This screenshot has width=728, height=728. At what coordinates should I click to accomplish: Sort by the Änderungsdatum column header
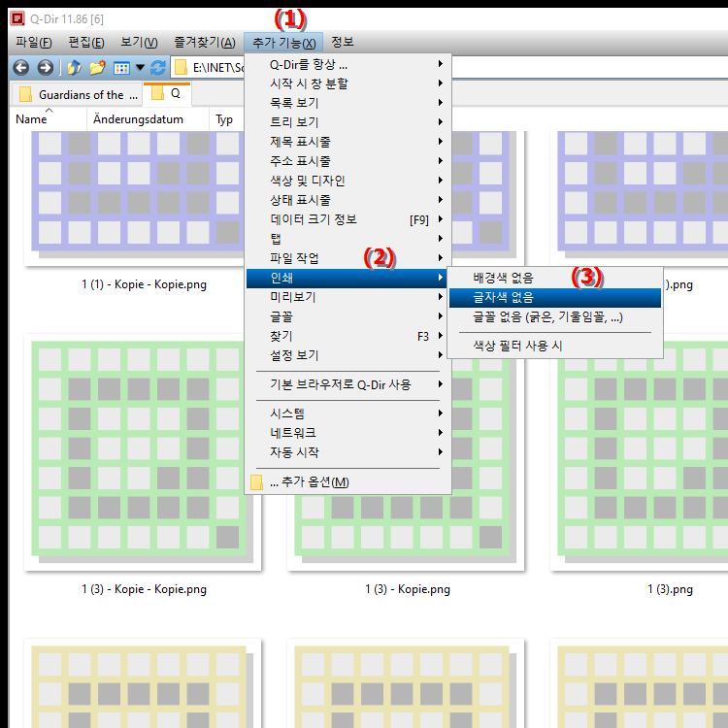(x=148, y=119)
